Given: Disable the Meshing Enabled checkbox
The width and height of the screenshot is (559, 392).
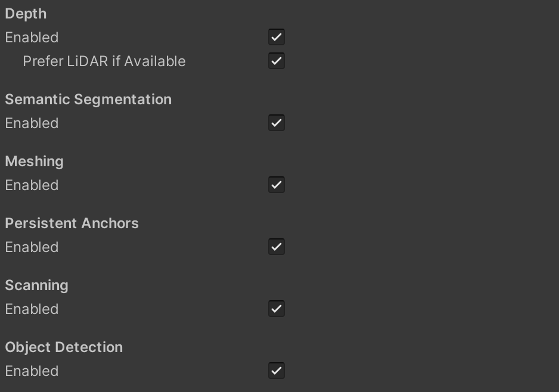Looking at the screenshot, I should (x=276, y=185).
